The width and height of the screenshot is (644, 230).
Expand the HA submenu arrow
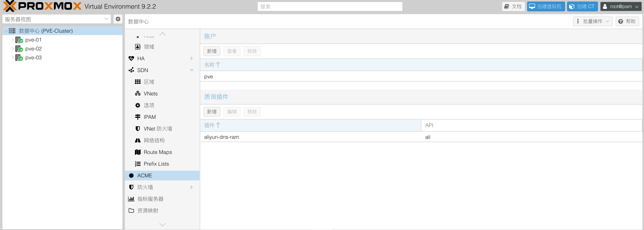pyautogui.click(x=192, y=59)
